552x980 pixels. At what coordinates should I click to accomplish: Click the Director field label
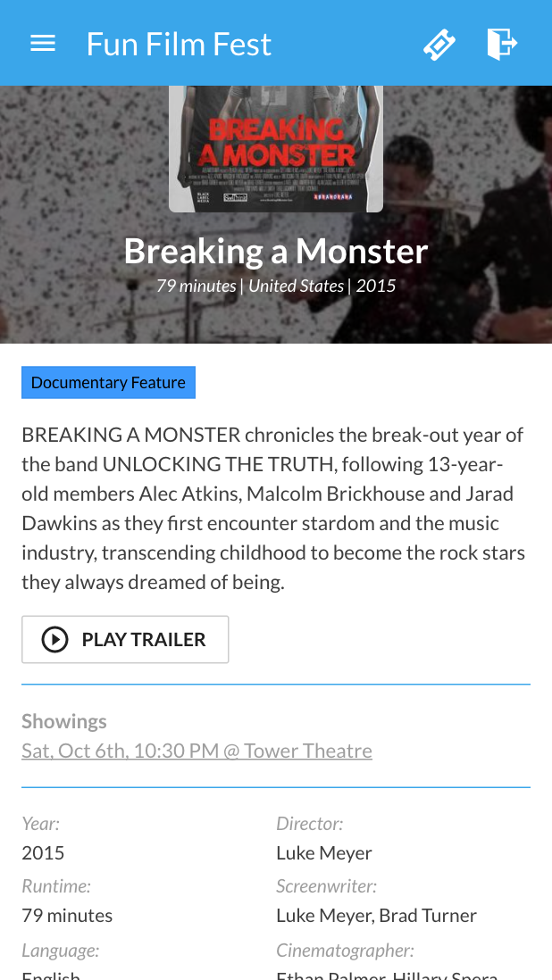(310, 824)
